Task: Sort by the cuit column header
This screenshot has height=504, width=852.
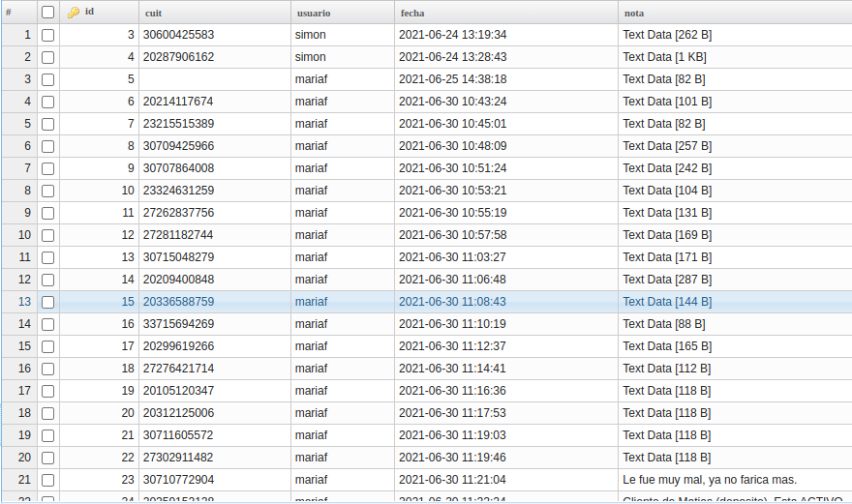Action: [153, 13]
